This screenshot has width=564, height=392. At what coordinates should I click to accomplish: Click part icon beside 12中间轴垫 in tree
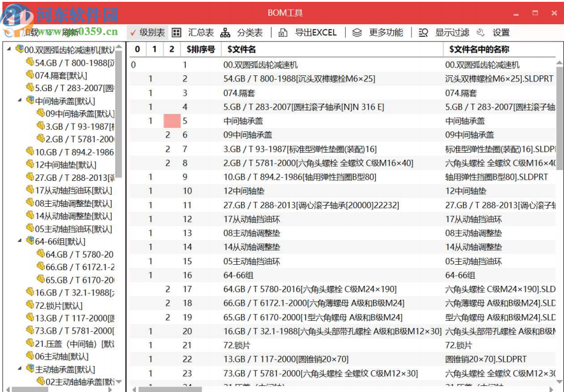coord(30,164)
